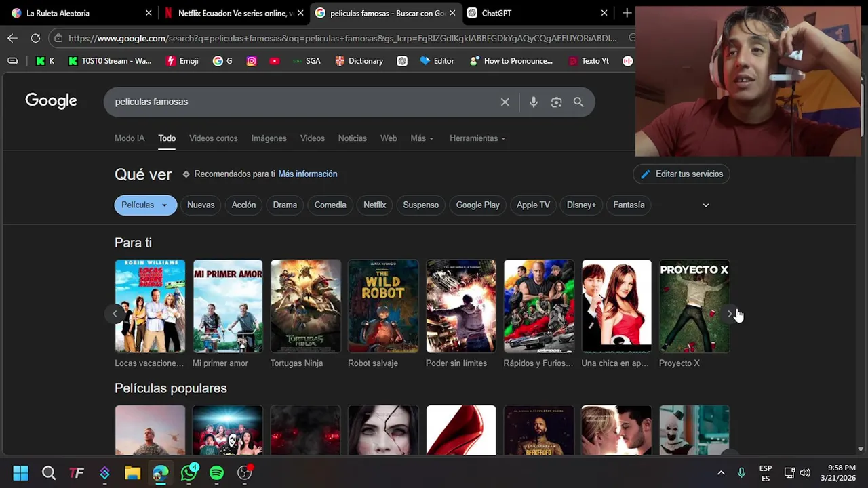Open Google Lens image search icon
This screenshot has width=868, height=488.
pyautogui.click(x=556, y=102)
